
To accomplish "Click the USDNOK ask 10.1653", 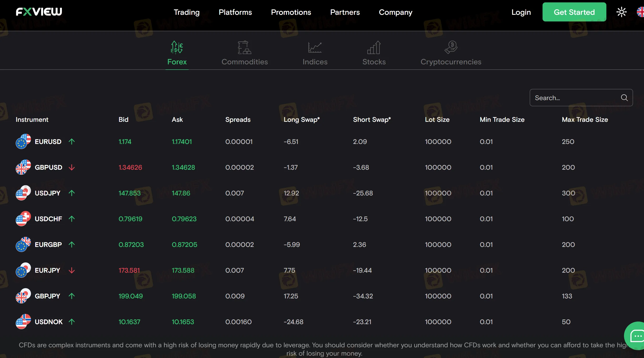I will coord(183,322).
